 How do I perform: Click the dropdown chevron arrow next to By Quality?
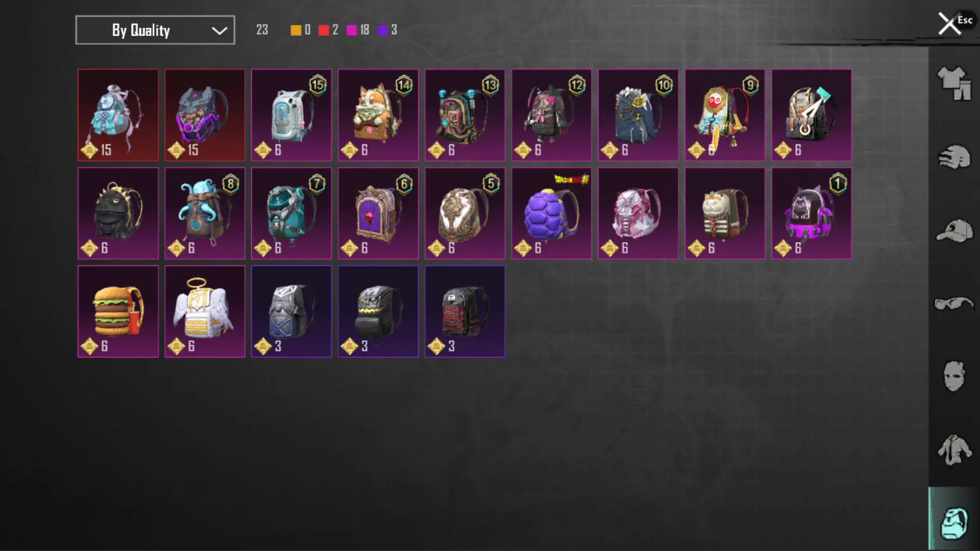point(219,31)
